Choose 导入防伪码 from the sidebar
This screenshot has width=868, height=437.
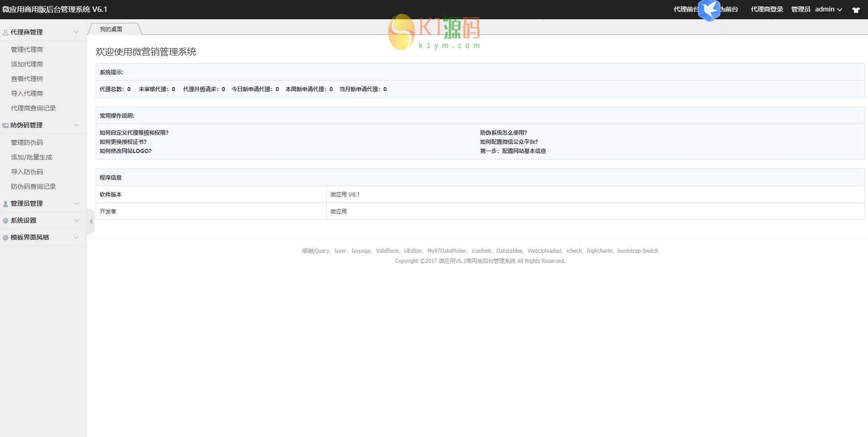[27, 172]
